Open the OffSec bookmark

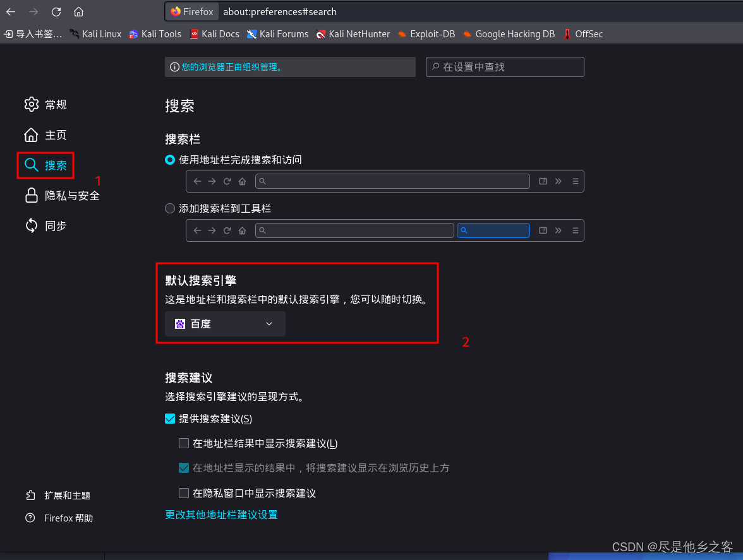[x=583, y=34]
